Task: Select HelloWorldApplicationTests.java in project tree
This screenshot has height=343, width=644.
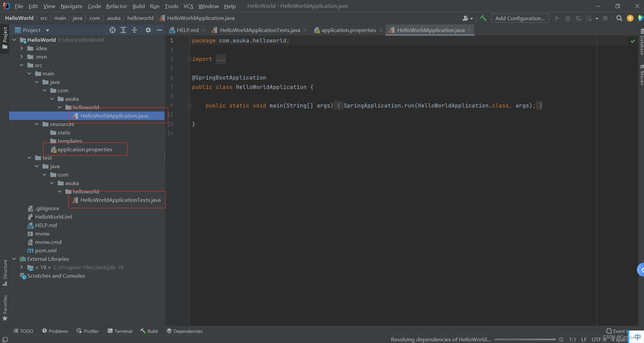Action: coord(117,200)
